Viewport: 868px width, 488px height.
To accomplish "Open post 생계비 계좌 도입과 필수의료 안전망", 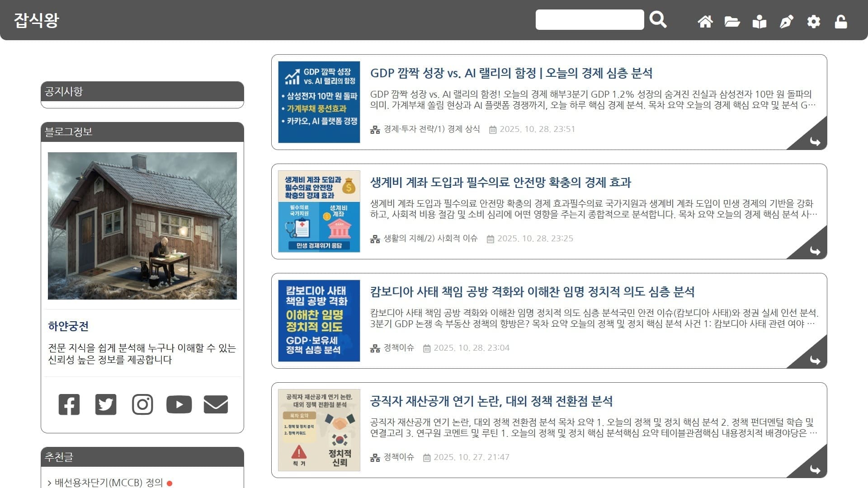I will click(500, 183).
